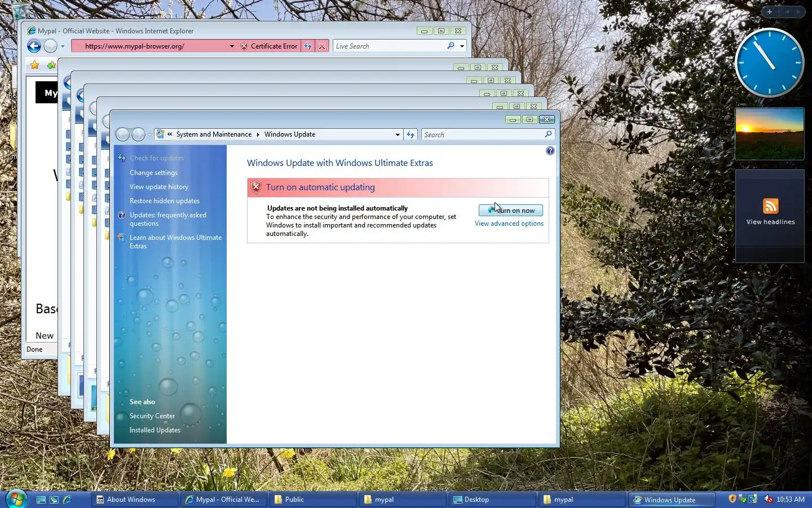Open View update history
This screenshot has height=508, width=812.
(x=159, y=187)
